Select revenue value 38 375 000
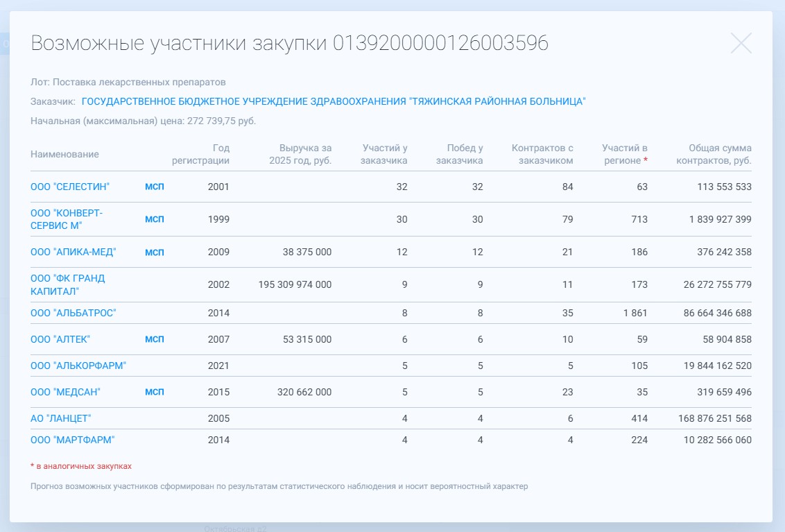The image size is (785, 532). point(307,252)
